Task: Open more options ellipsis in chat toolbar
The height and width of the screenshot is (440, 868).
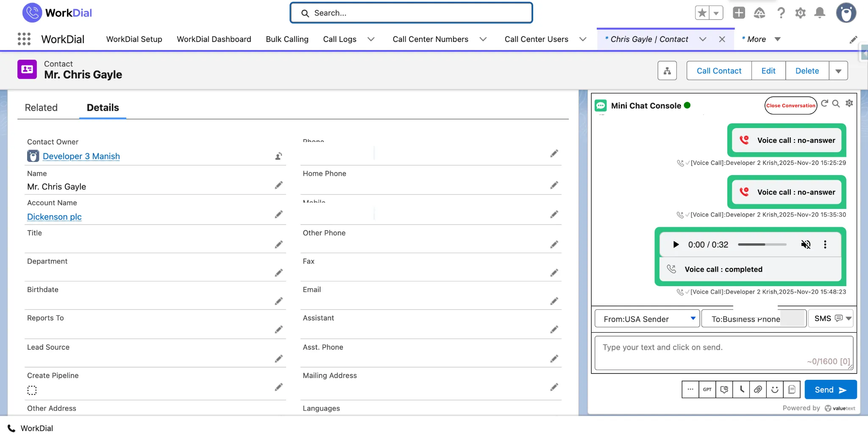Action: 690,390
